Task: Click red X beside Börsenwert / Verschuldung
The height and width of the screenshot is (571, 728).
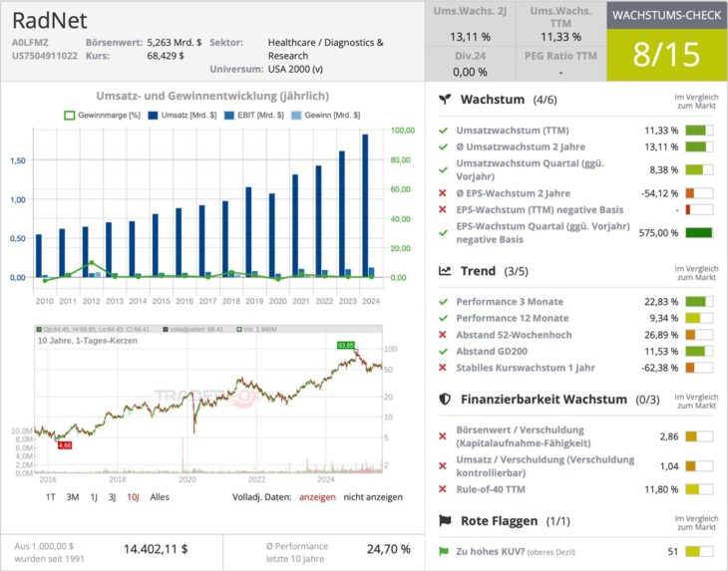Action: (443, 436)
